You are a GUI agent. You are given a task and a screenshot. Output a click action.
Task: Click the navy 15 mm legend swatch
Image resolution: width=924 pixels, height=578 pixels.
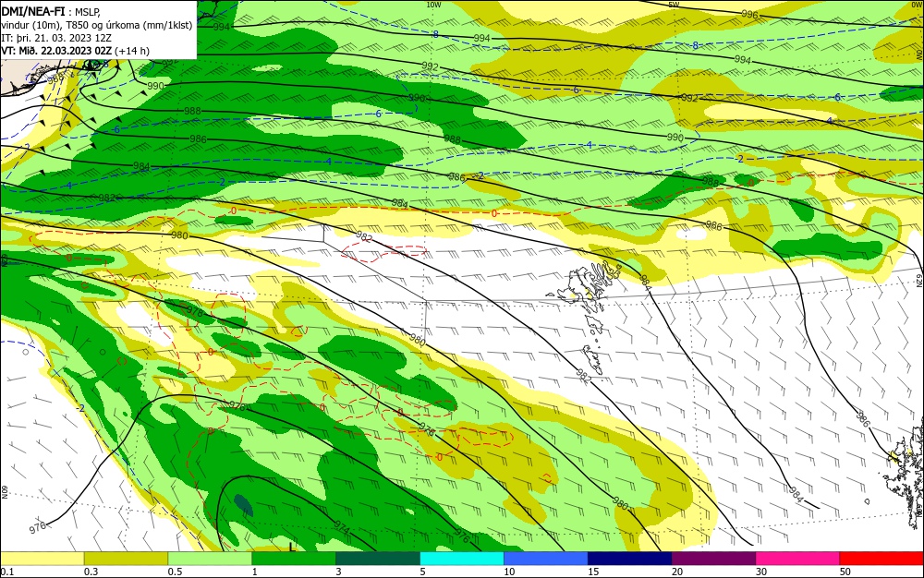629,559
